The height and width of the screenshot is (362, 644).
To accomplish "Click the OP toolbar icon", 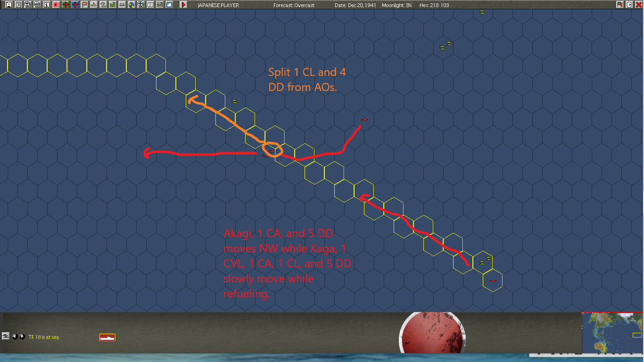I will pos(150,5).
